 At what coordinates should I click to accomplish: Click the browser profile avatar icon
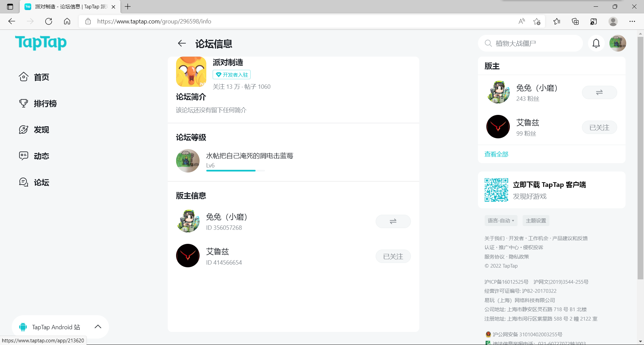[613, 21]
